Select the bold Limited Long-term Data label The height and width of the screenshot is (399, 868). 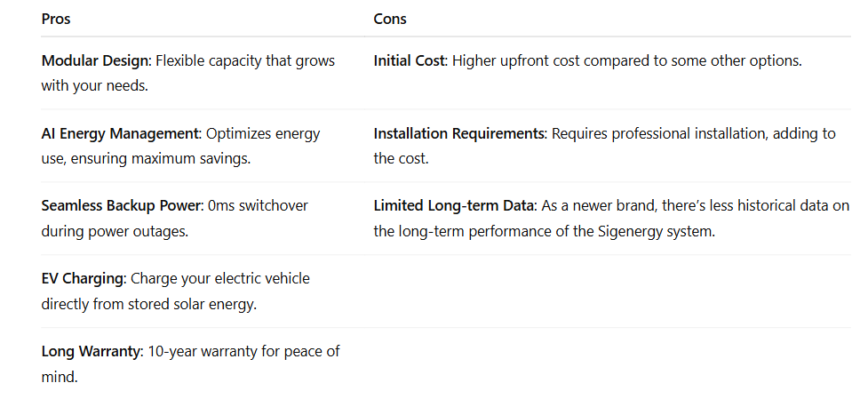click(x=454, y=206)
